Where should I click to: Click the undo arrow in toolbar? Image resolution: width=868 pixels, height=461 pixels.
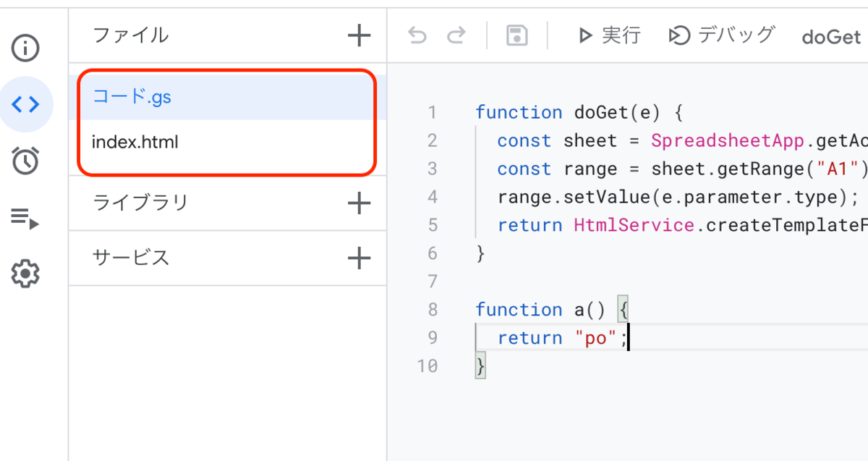(x=417, y=35)
